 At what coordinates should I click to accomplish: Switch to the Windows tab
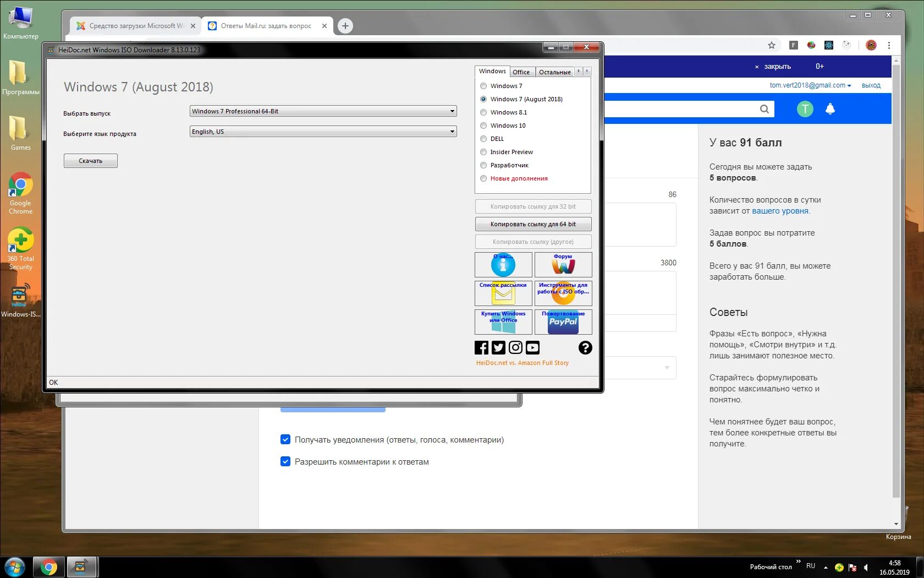(492, 71)
